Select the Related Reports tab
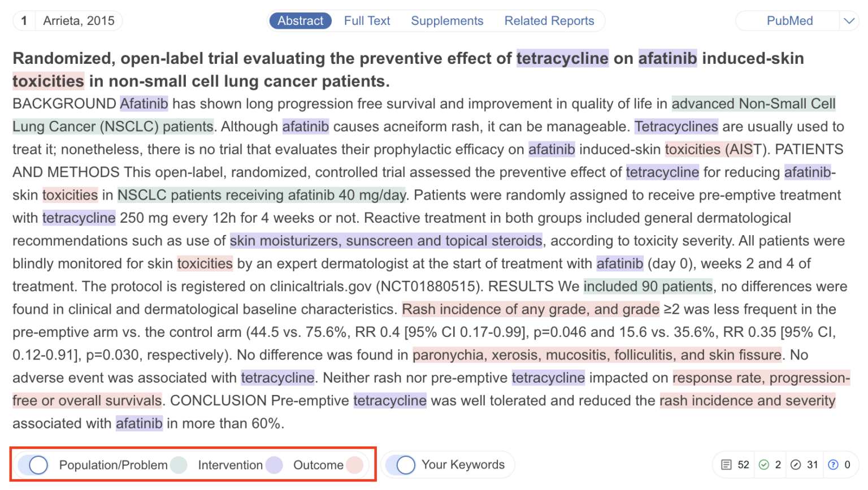Image resolution: width=868 pixels, height=490 pixels. [x=549, y=21]
